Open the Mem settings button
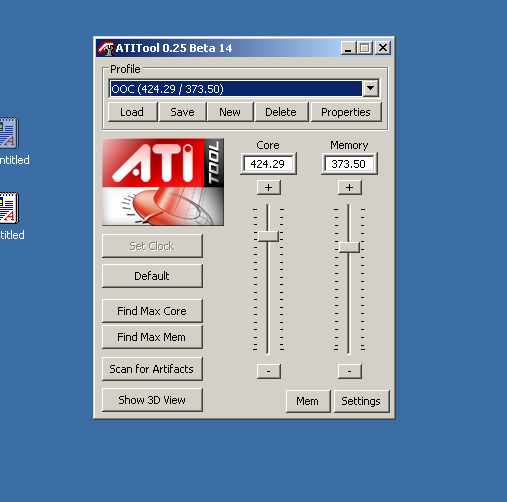The image size is (507, 502). point(308,401)
